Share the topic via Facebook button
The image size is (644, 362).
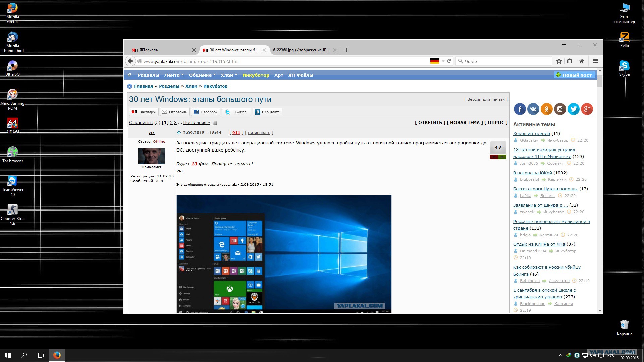point(206,112)
